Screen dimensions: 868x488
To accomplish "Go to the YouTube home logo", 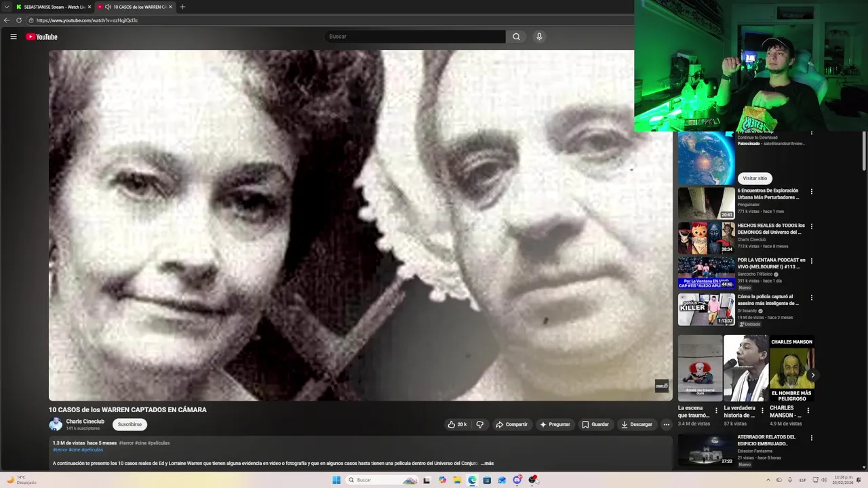I will (42, 37).
